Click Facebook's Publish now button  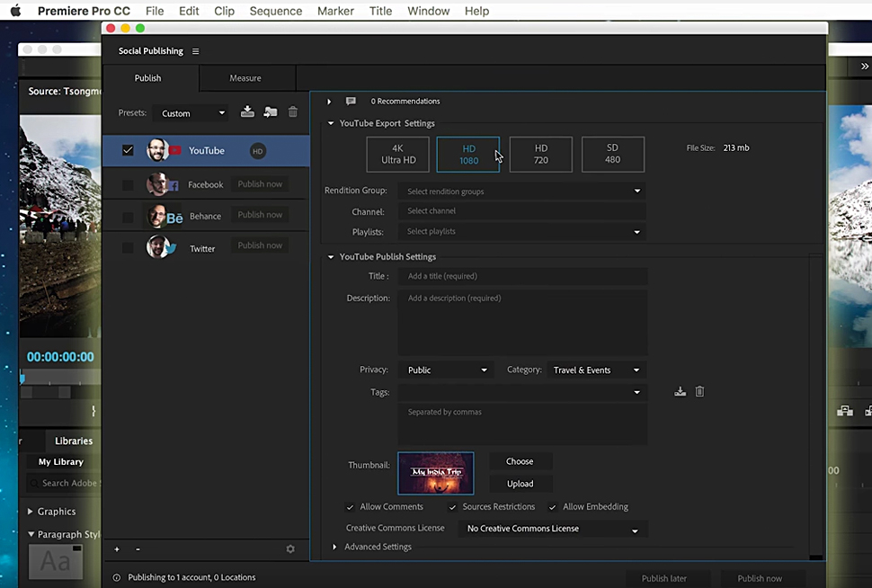tap(261, 184)
